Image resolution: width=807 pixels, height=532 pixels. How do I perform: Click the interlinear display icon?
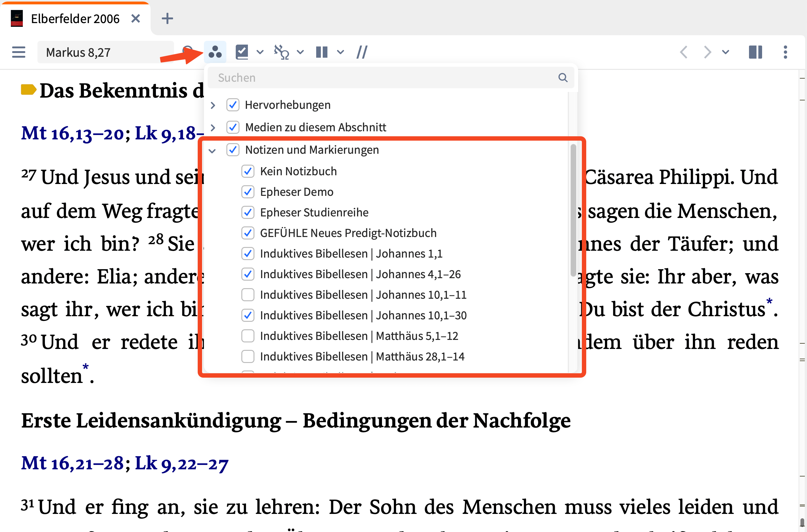coord(282,52)
